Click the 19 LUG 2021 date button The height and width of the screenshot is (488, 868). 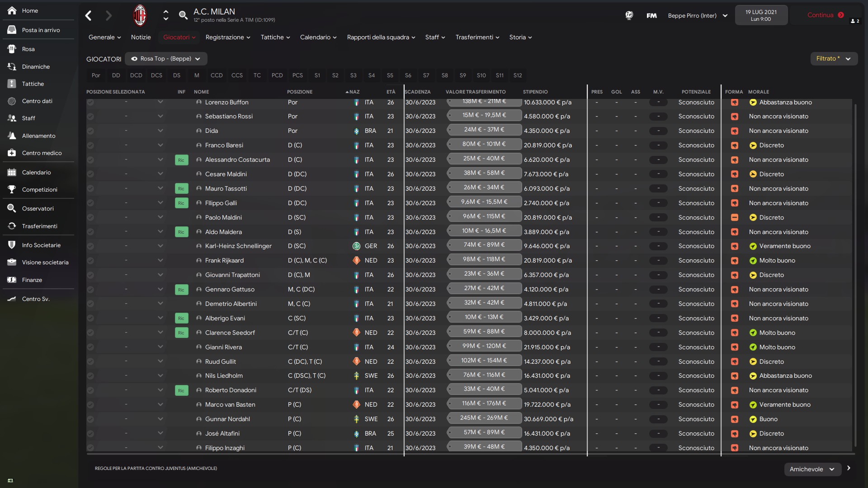click(761, 15)
